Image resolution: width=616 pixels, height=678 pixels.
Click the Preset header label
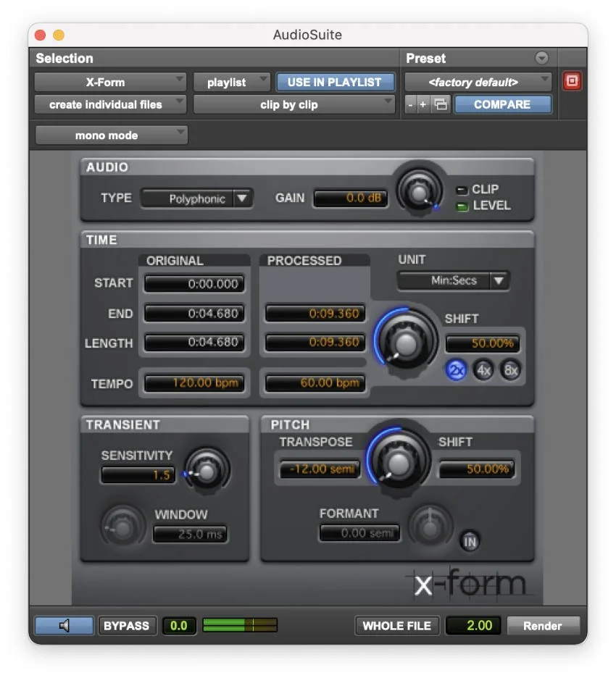click(x=425, y=59)
